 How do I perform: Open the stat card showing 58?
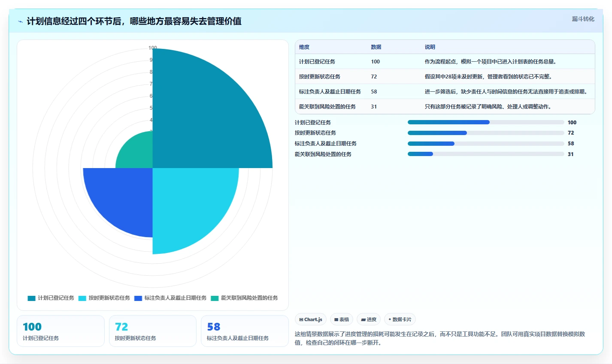245,331
